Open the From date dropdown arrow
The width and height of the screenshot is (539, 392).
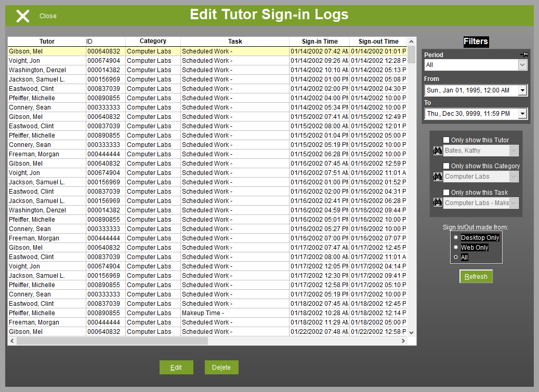click(x=522, y=90)
